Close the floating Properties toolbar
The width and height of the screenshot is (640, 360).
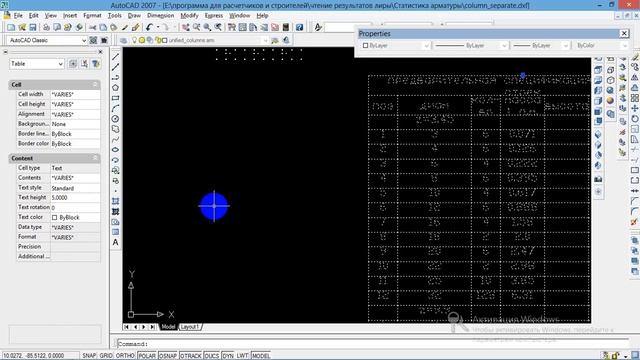(x=624, y=33)
